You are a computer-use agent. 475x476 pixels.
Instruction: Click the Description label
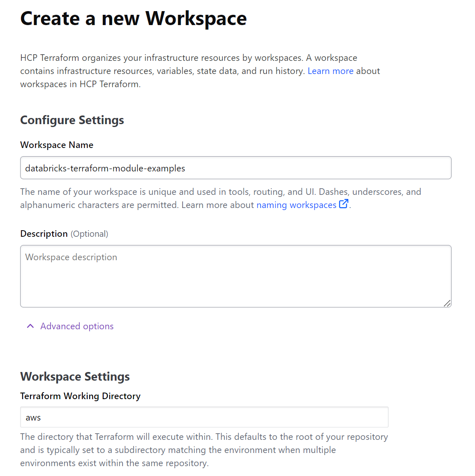[44, 234]
